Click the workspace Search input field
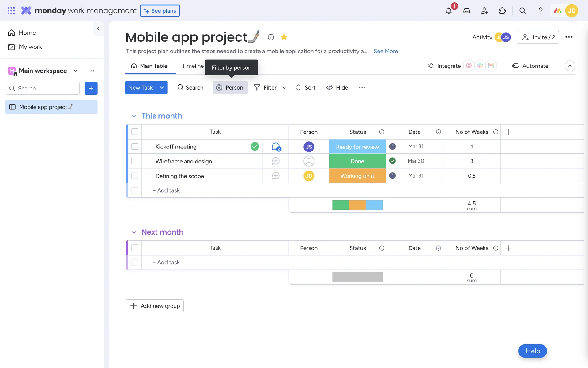This screenshot has width=588, height=368. 46,88
